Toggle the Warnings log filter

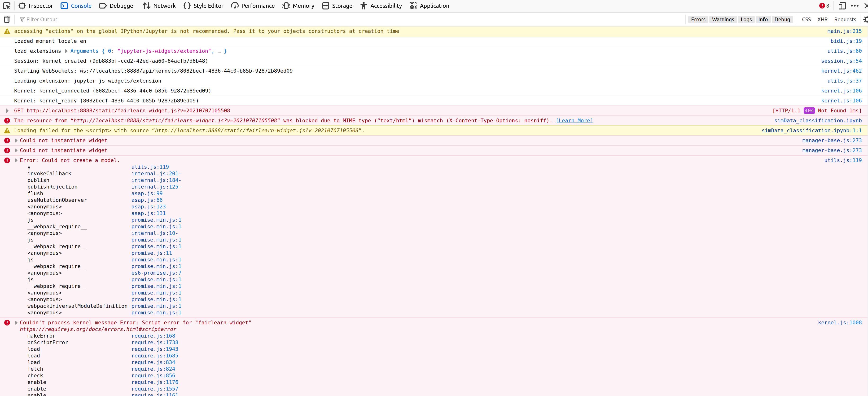tap(723, 19)
